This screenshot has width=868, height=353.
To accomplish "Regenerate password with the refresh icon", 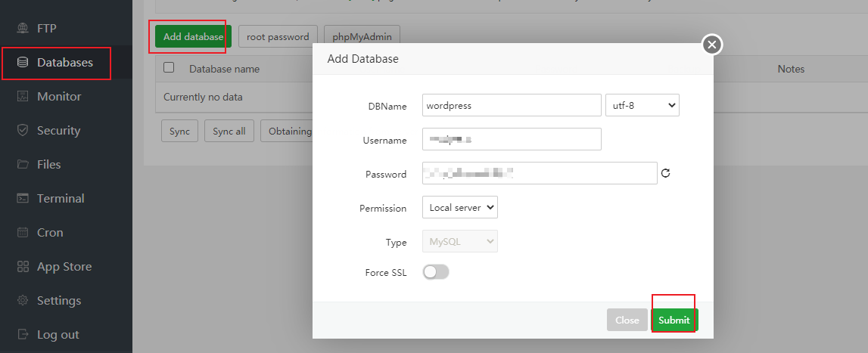I will point(666,174).
